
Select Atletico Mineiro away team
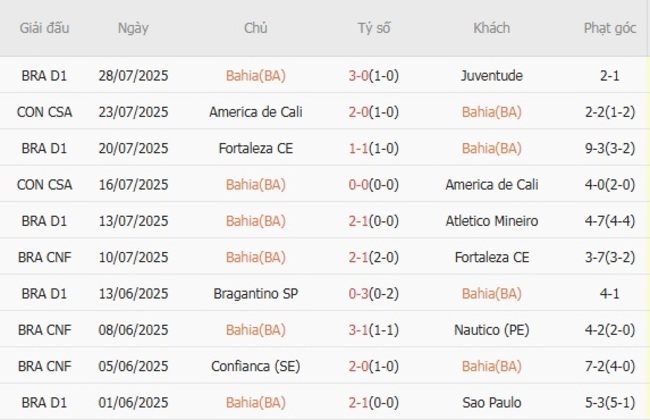[491, 221]
